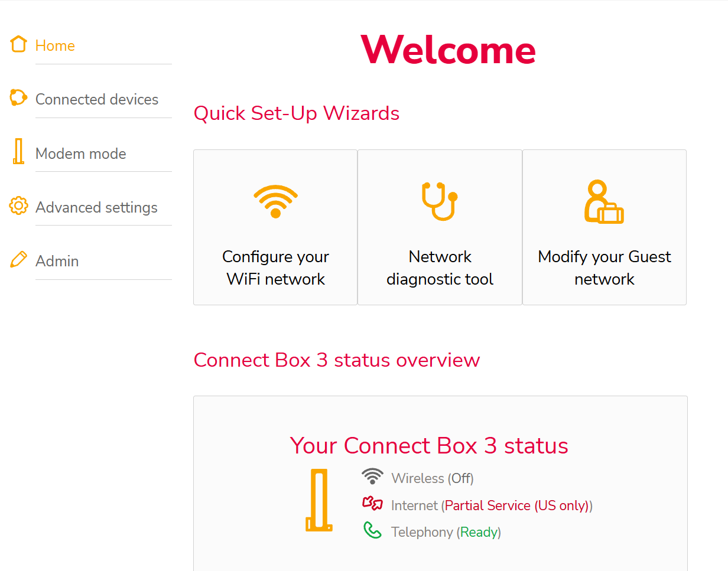Click the Quick Set-Up Wizards heading
Image resolution: width=728 pixels, height=571 pixels.
pos(297,113)
